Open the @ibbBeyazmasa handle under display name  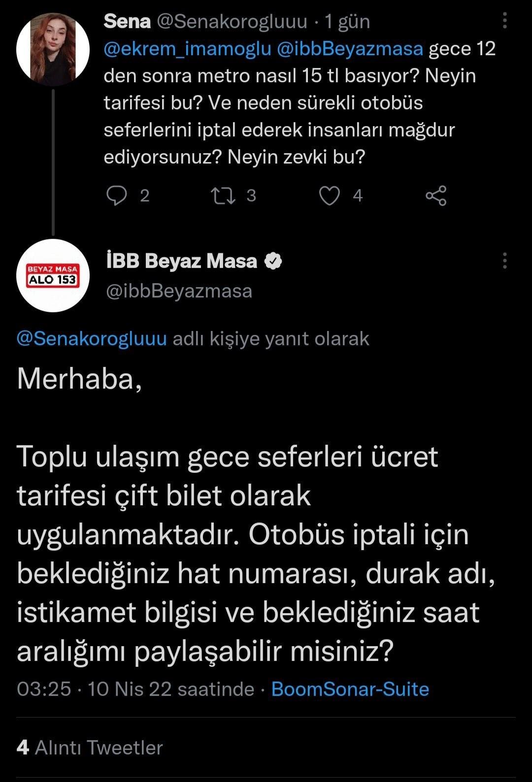[179, 291]
